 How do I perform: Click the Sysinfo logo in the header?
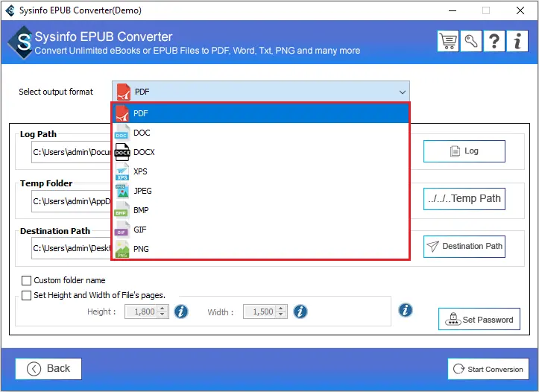(x=22, y=42)
